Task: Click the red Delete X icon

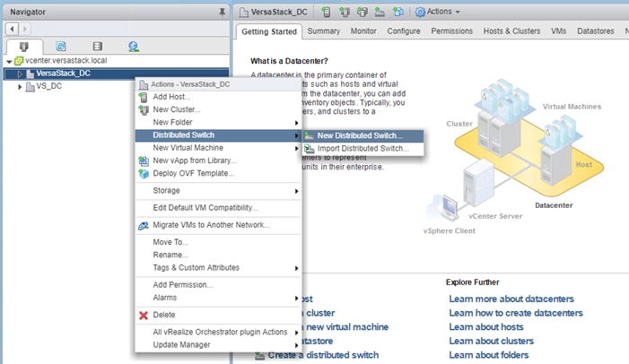Action: coord(144,316)
